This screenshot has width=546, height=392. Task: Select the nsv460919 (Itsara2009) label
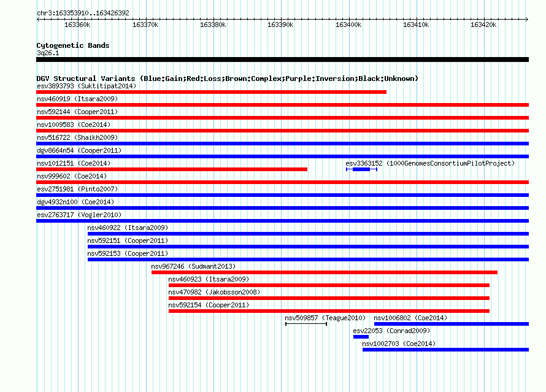77,99
